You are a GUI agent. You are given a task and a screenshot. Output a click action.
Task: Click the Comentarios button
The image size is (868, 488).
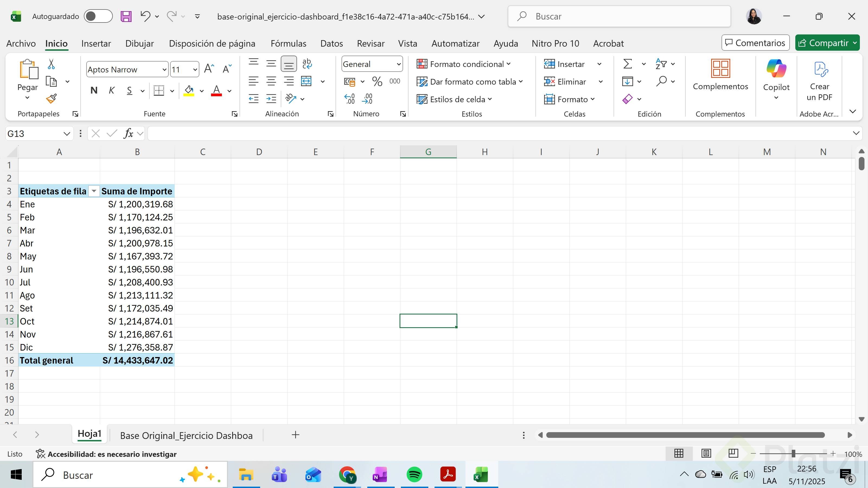pos(755,43)
